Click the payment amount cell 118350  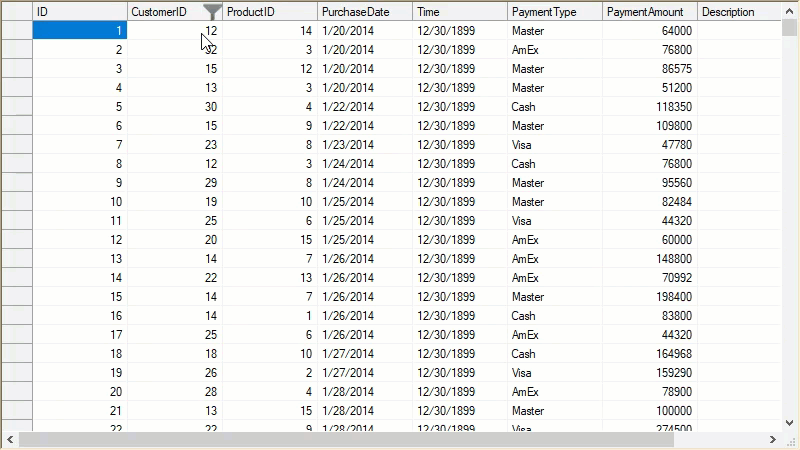(650, 107)
